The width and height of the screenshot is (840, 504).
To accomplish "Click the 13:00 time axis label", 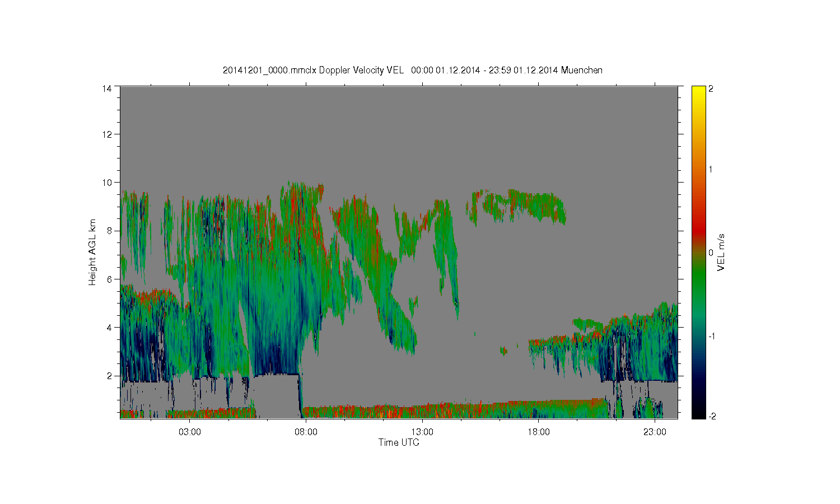I will 422,432.
